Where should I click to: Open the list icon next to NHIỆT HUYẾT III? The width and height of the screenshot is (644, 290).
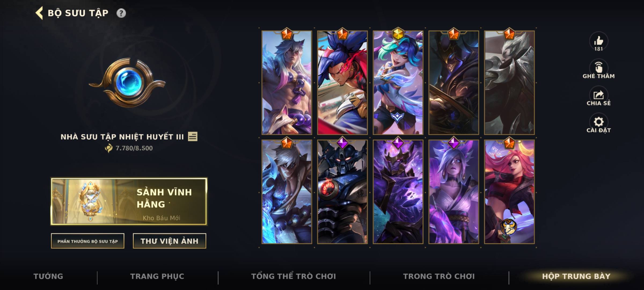(x=193, y=137)
